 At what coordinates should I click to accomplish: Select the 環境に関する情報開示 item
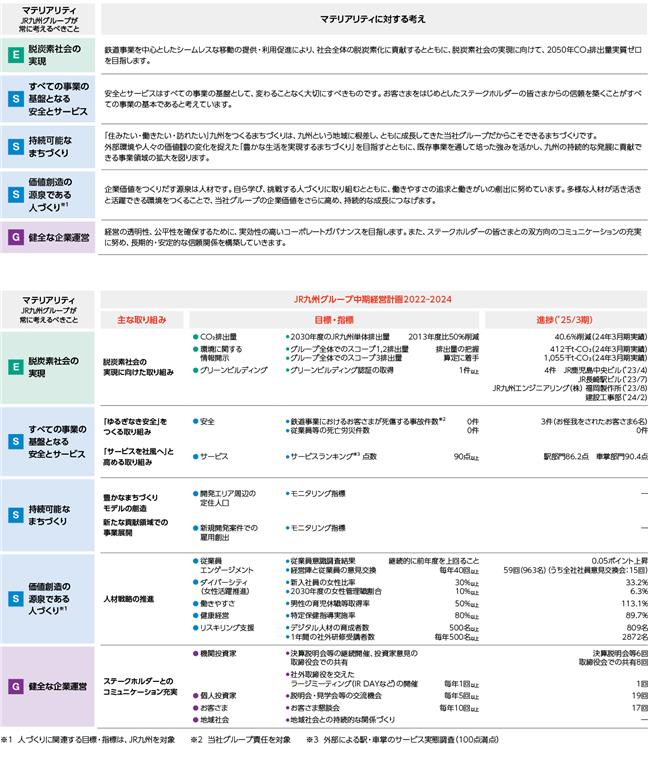coord(218,354)
